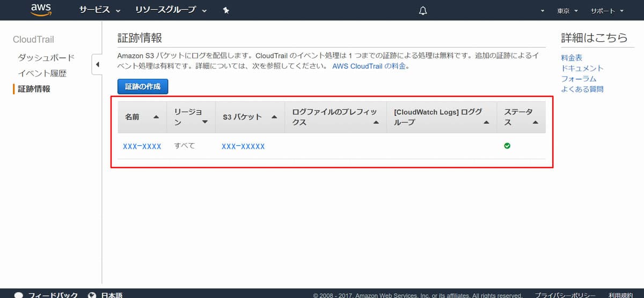The image size is (644, 298).
Task: Open the AWS home logo
Action: (41, 10)
